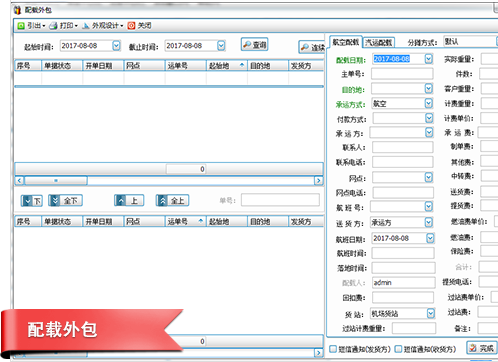Expand the 目的地 dropdown in form
Image resolution: width=498 pixels, height=362 pixels.
click(x=429, y=89)
